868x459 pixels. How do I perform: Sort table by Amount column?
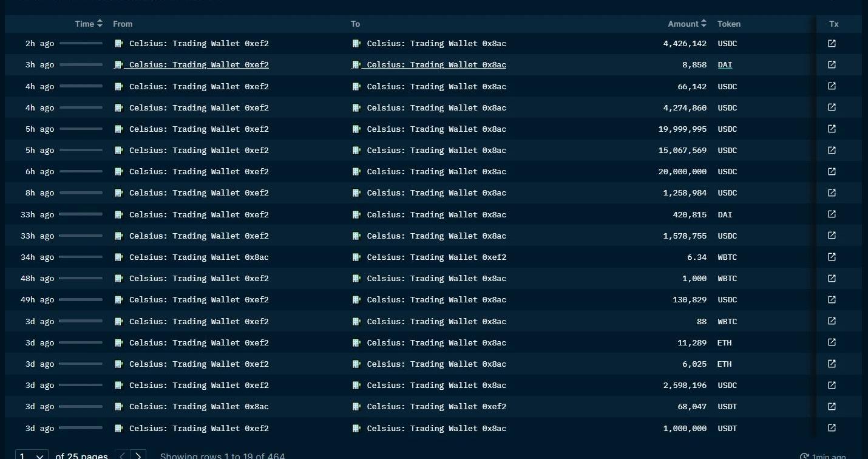(687, 24)
